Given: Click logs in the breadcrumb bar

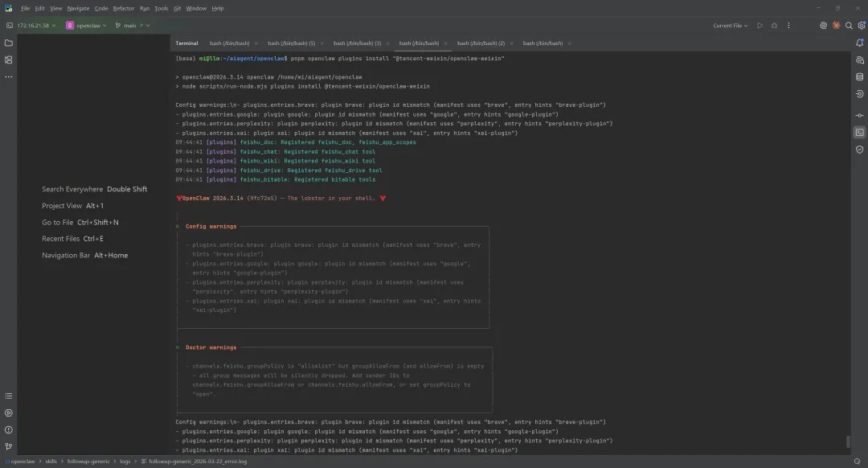Looking at the screenshot, I should 125,462.
